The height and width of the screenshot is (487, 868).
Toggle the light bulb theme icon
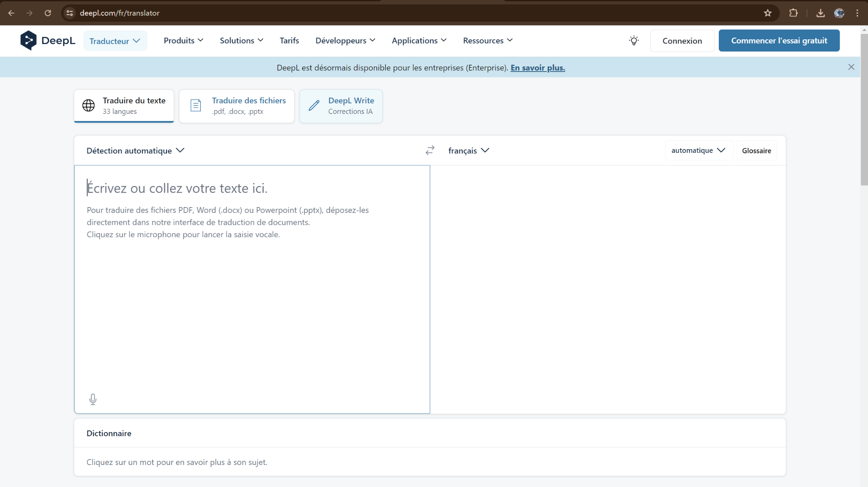[x=634, y=41]
